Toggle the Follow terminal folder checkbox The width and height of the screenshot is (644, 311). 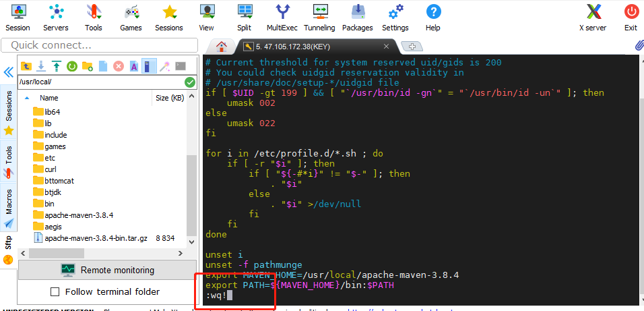(x=55, y=292)
